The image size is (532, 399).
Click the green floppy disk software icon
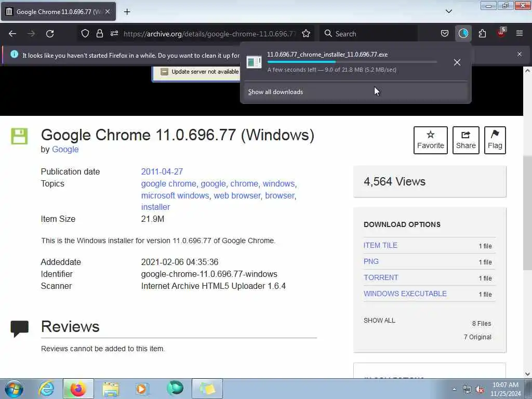(19, 137)
